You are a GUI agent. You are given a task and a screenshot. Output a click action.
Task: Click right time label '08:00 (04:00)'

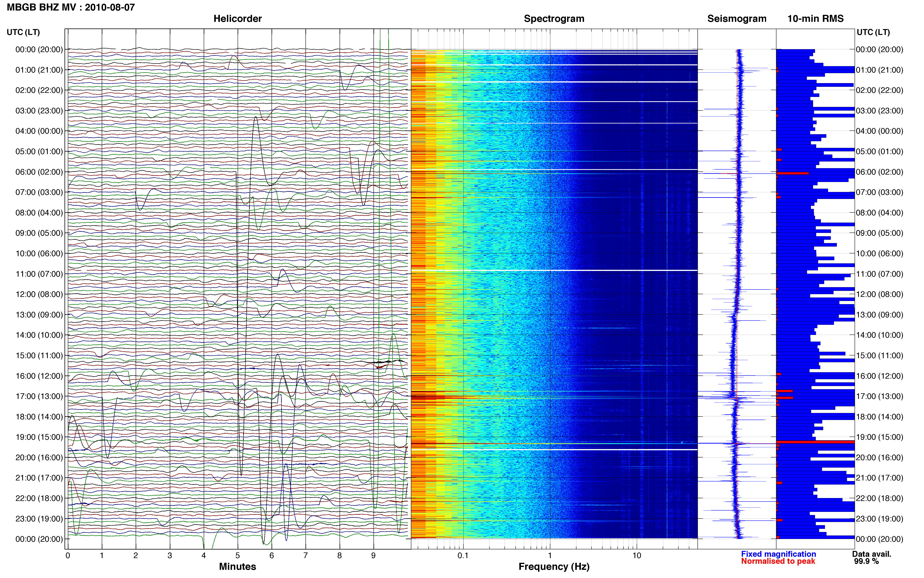click(879, 213)
